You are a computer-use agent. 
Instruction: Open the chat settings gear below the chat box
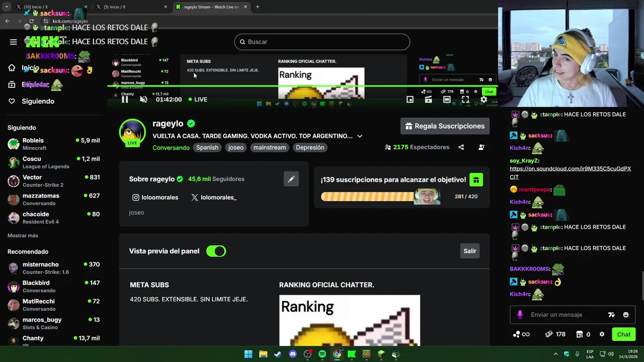coord(602,334)
